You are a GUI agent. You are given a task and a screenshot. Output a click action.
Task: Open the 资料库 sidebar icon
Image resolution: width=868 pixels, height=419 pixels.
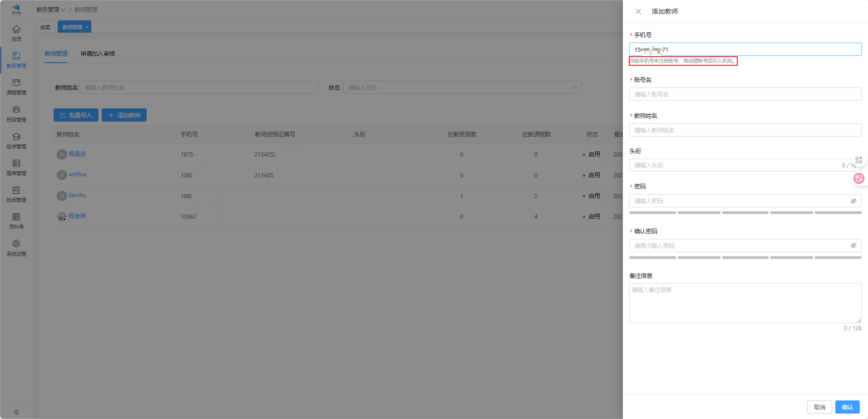16,217
